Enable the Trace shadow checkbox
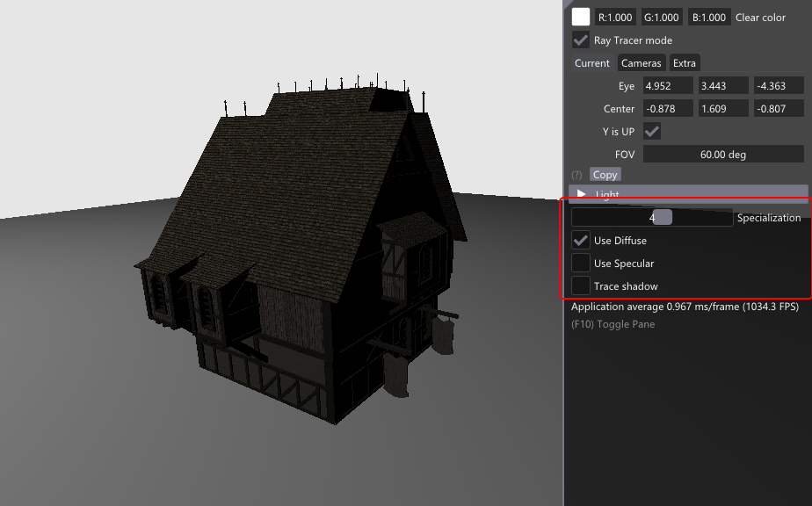The image size is (812, 506). pyautogui.click(x=581, y=286)
